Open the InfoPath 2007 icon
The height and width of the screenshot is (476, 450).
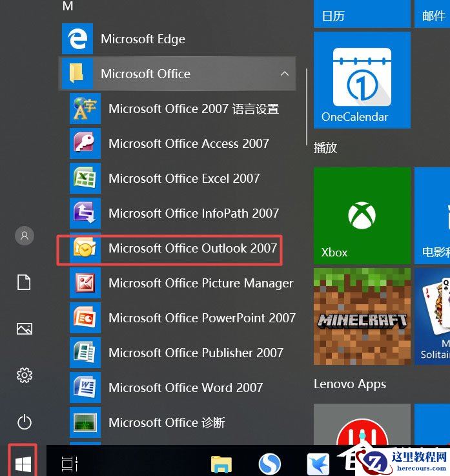point(85,213)
